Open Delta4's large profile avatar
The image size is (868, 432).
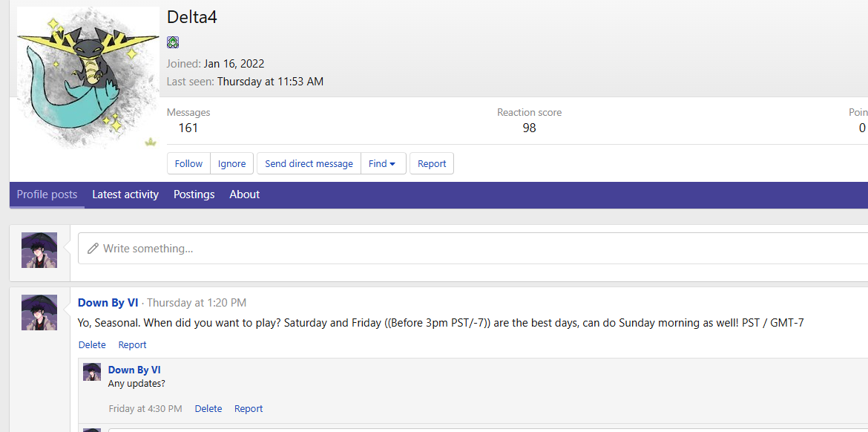click(88, 78)
